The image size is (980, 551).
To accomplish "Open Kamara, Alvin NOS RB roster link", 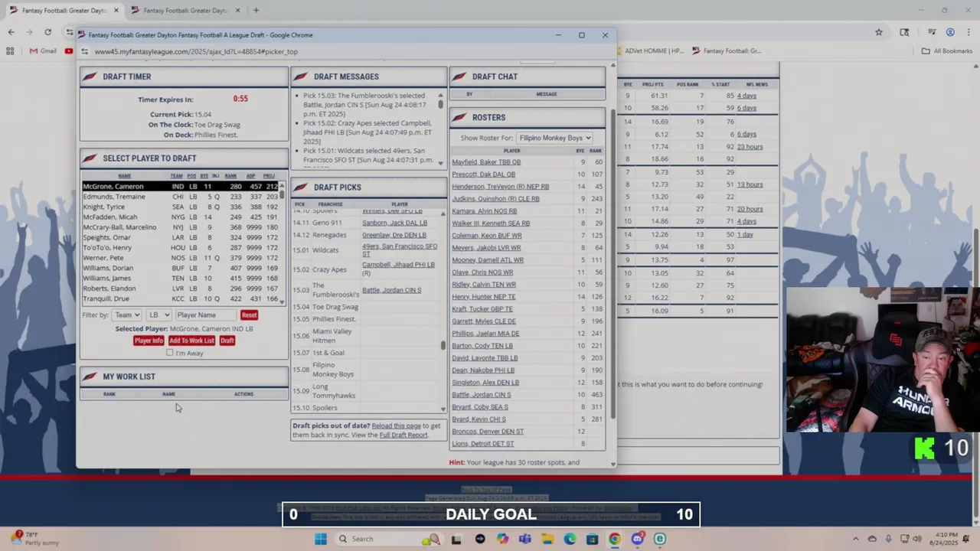I will (x=484, y=211).
